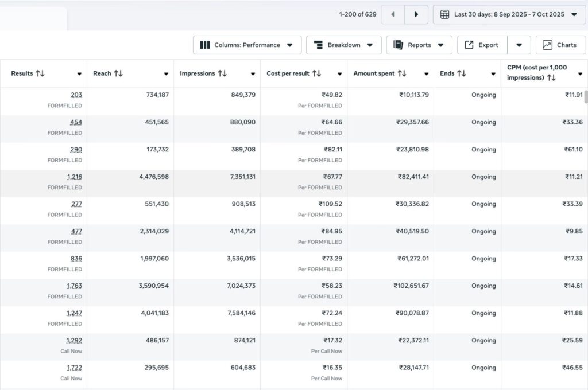Go to the previous page of results
Viewport: 588px width, 390px height.
[393, 14]
